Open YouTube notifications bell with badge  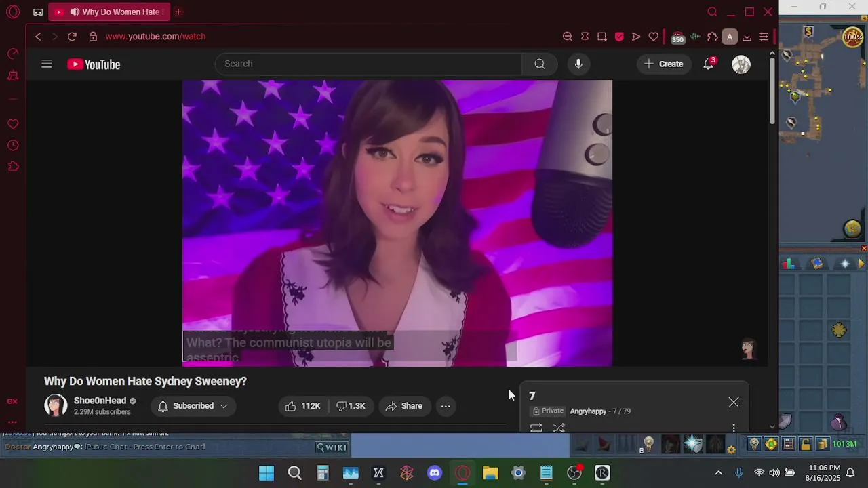(x=709, y=64)
